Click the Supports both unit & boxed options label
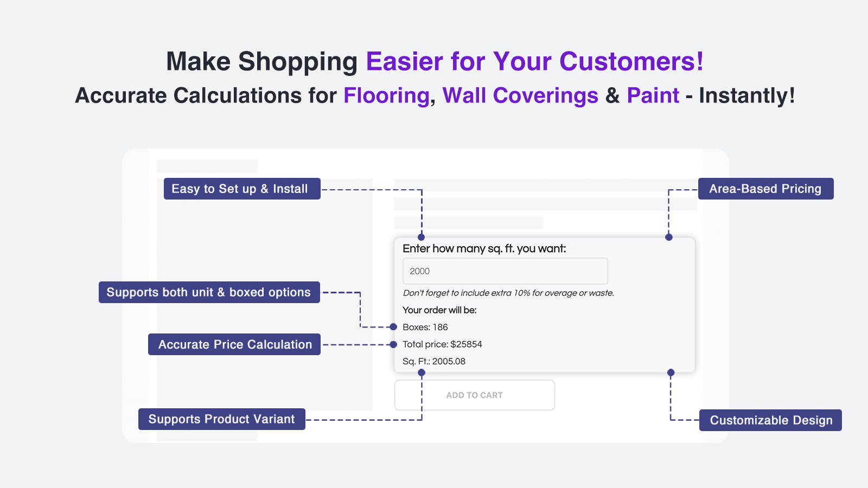The width and height of the screenshot is (868, 488). pyautogui.click(x=209, y=292)
